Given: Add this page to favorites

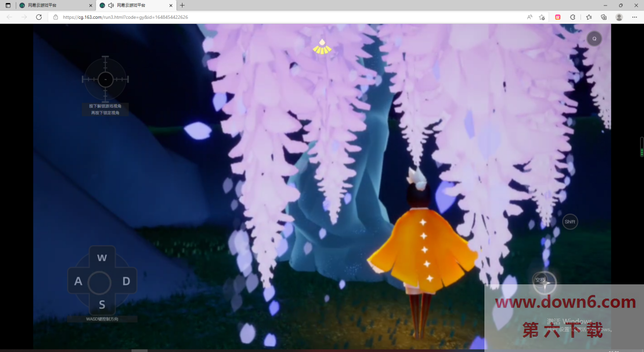Looking at the screenshot, I should click(542, 17).
